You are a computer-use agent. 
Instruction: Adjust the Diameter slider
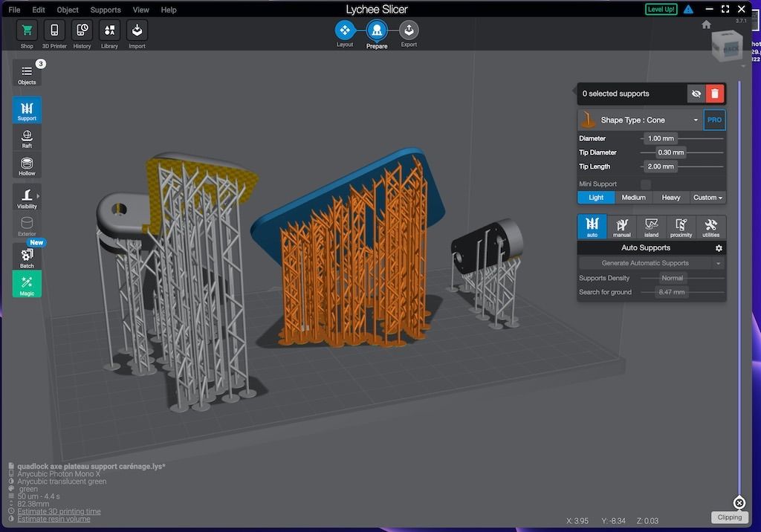click(682, 138)
